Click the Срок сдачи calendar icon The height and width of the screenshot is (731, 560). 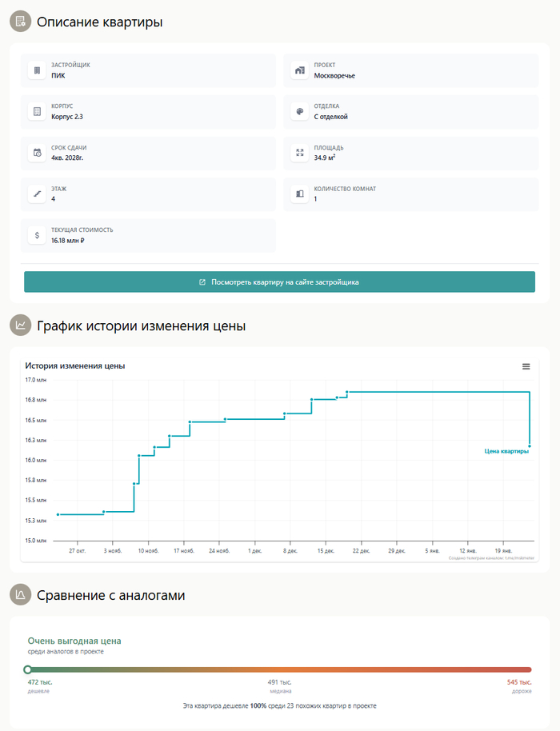[x=37, y=153]
